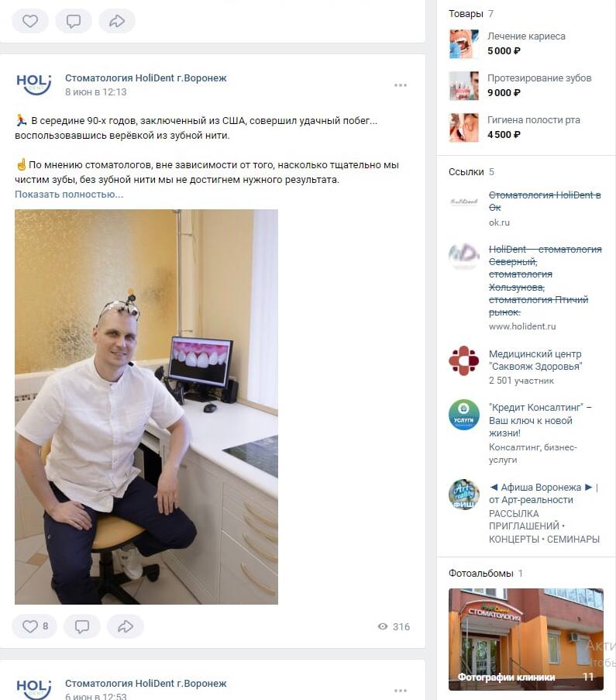Open the Товары section header
The image size is (616, 700).
tap(466, 14)
